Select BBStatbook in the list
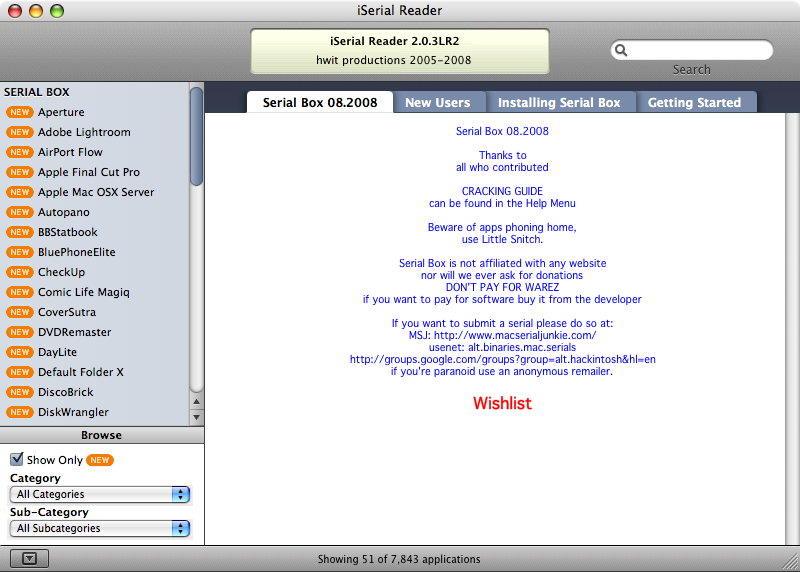This screenshot has width=800, height=572. [x=94, y=232]
